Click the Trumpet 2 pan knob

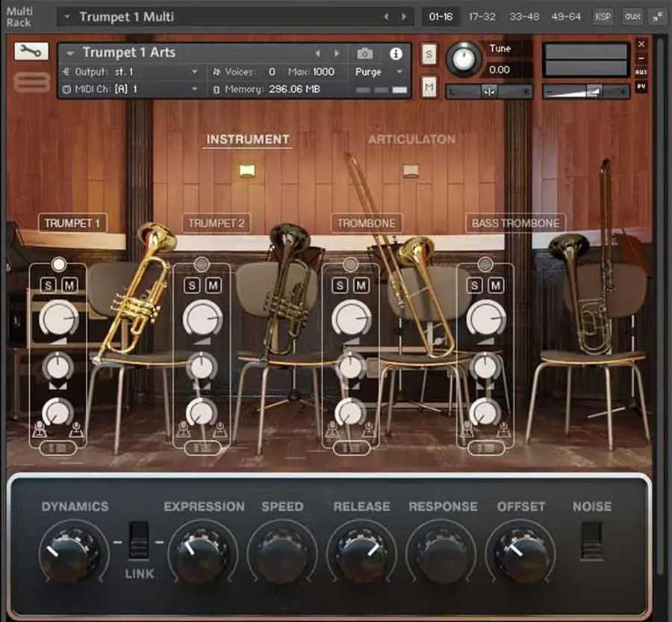coord(202,366)
